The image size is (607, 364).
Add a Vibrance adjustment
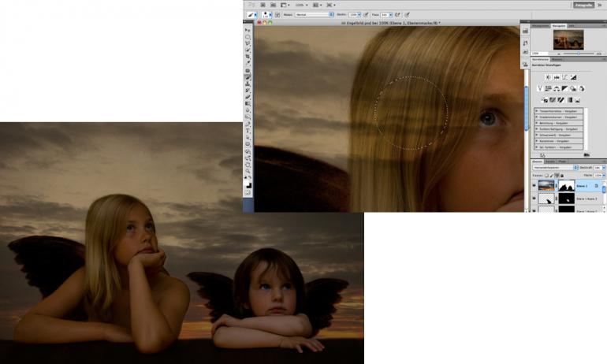540,88
